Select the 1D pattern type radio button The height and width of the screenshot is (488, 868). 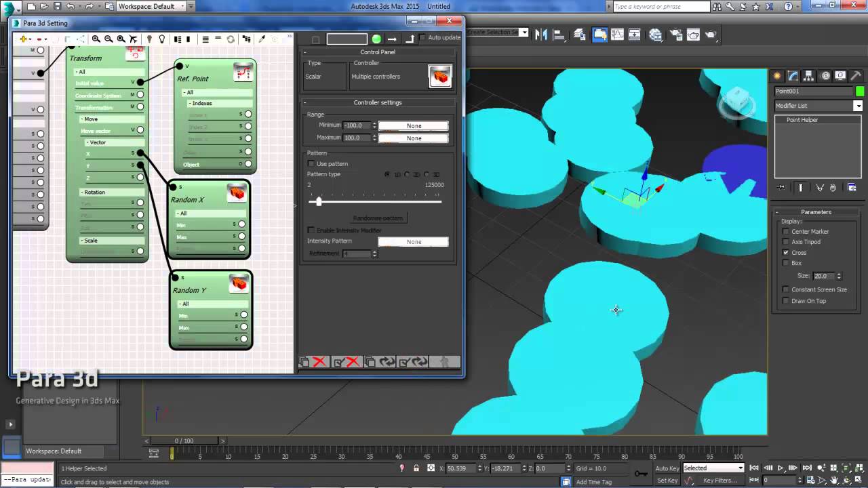coord(387,174)
